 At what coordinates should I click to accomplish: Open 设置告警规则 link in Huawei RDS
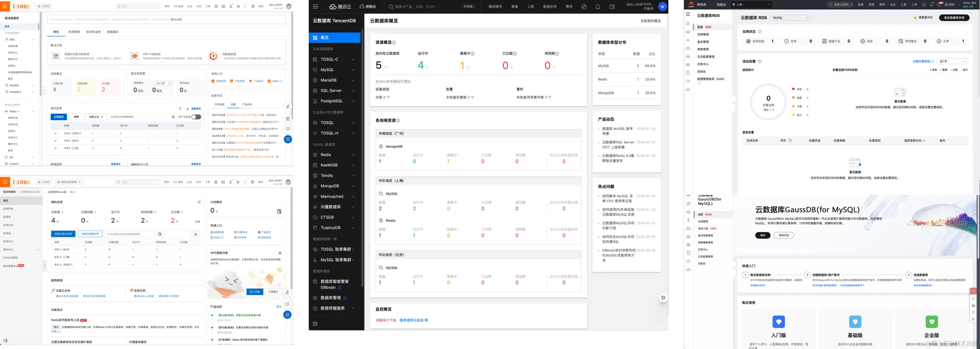[x=923, y=61]
